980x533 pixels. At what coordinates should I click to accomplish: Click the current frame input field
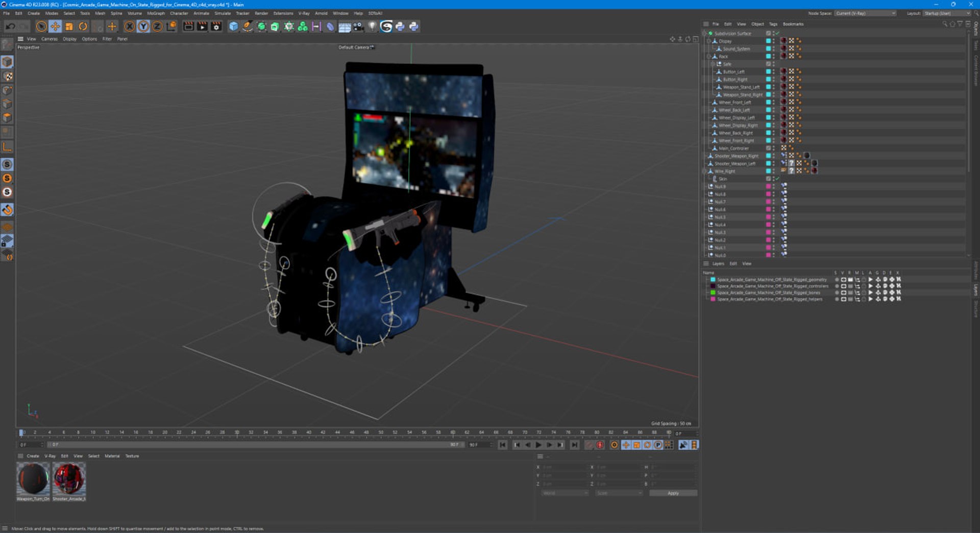(685, 434)
